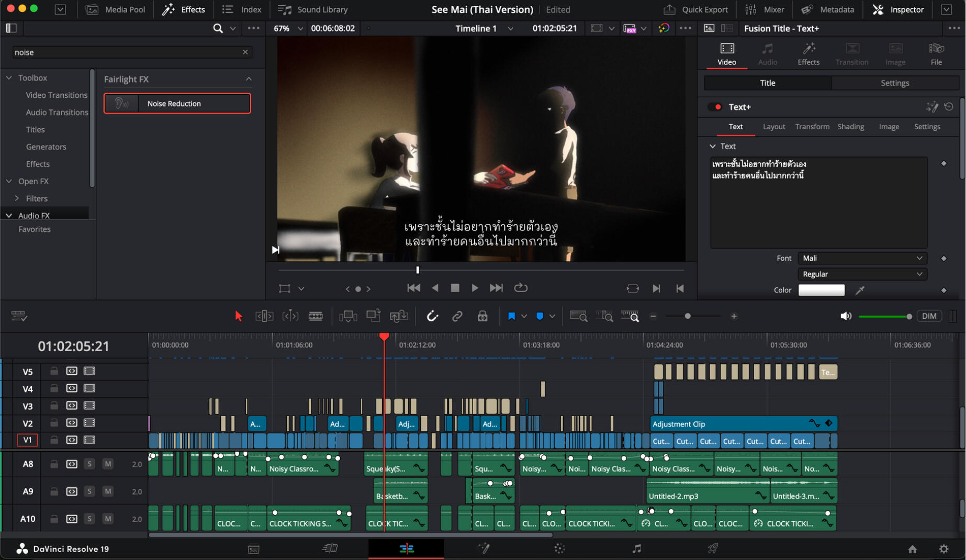This screenshot has height=560, width=966.
Task: Open the Color page icon
Action: 559,548
